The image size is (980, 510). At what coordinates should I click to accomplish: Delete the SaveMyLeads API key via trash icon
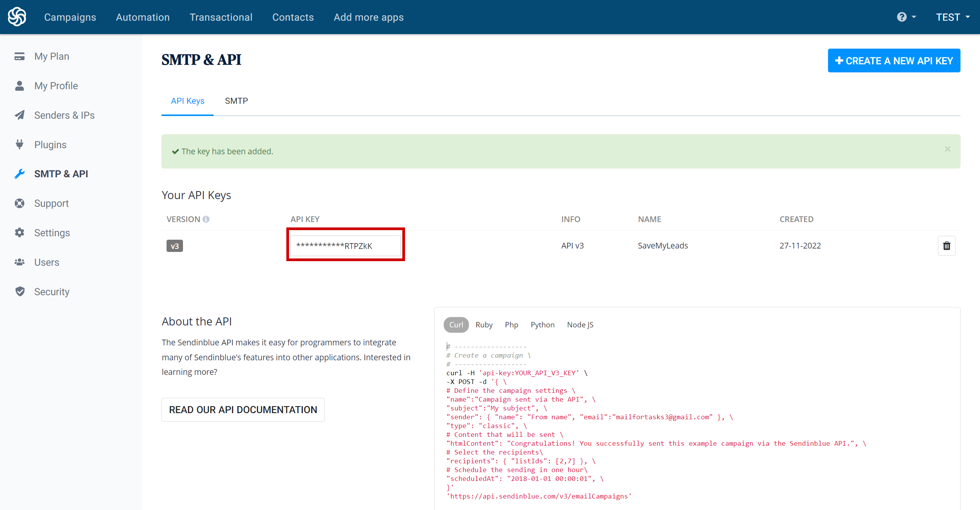coord(947,246)
